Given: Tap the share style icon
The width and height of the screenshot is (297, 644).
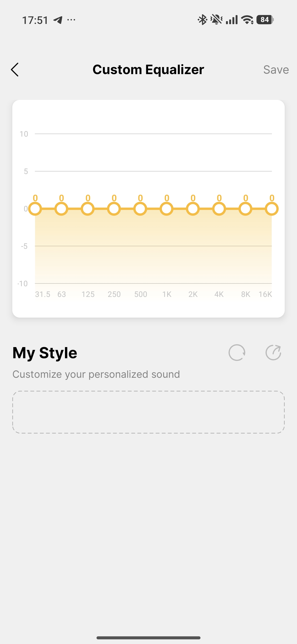Looking at the screenshot, I should point(273,352).
